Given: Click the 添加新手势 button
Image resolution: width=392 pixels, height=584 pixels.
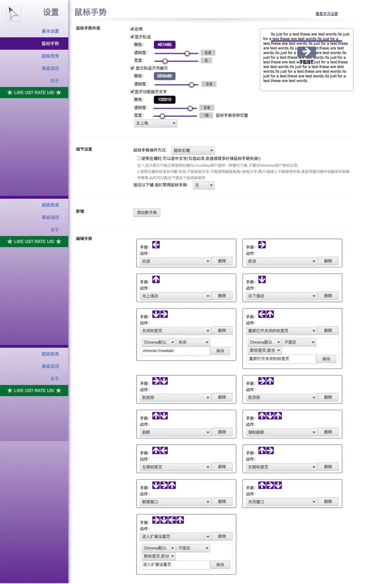Looking at the screenshot, I should 146,213.
